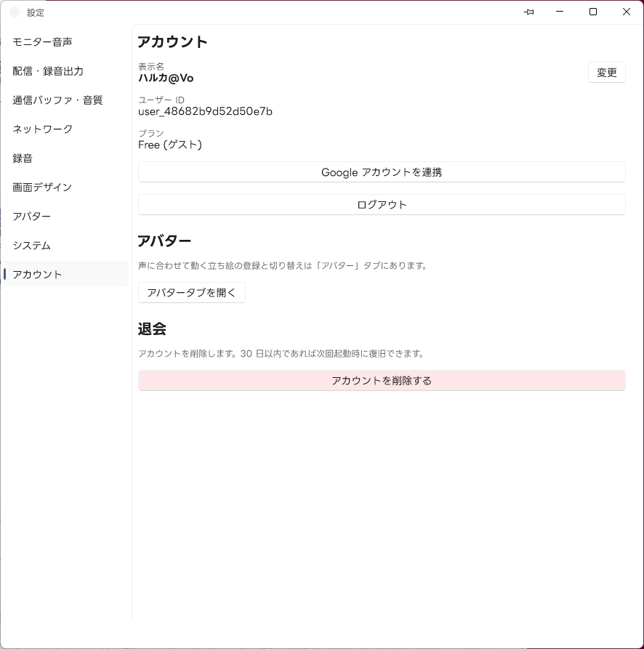Click account deletion notice mentioning 30 日以内

tap(281, 353)
